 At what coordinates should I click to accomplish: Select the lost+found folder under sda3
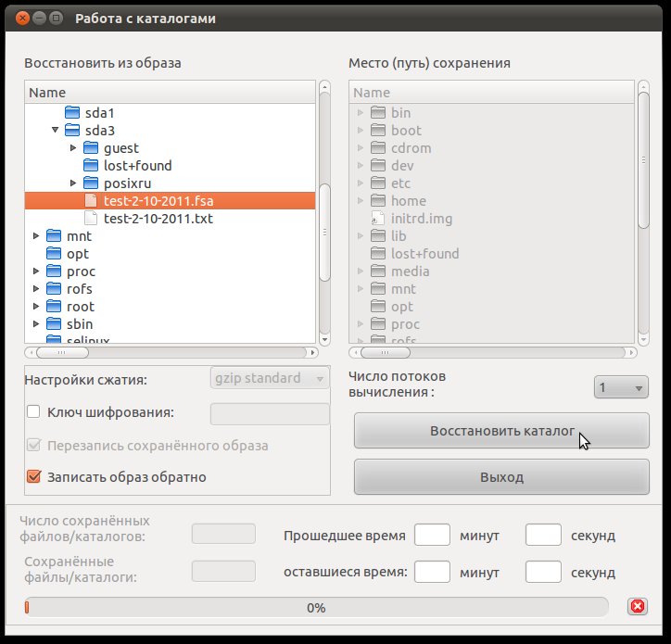point(170,166)
